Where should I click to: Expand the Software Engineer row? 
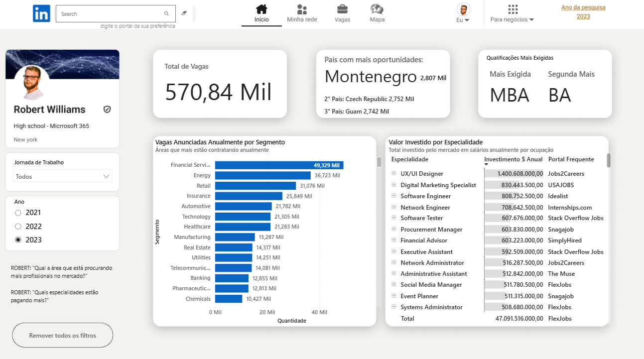[394, 196]
